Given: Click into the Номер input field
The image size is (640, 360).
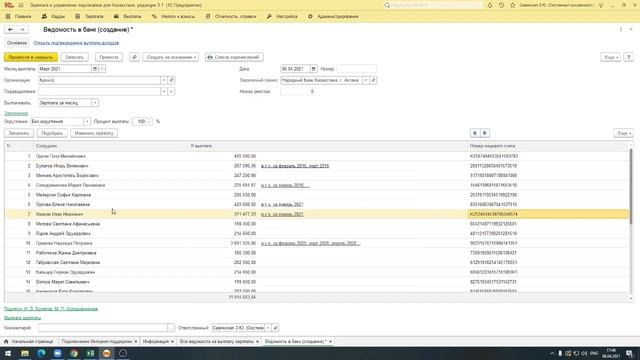Looking at the screenshot, I should tap(356, 69).
